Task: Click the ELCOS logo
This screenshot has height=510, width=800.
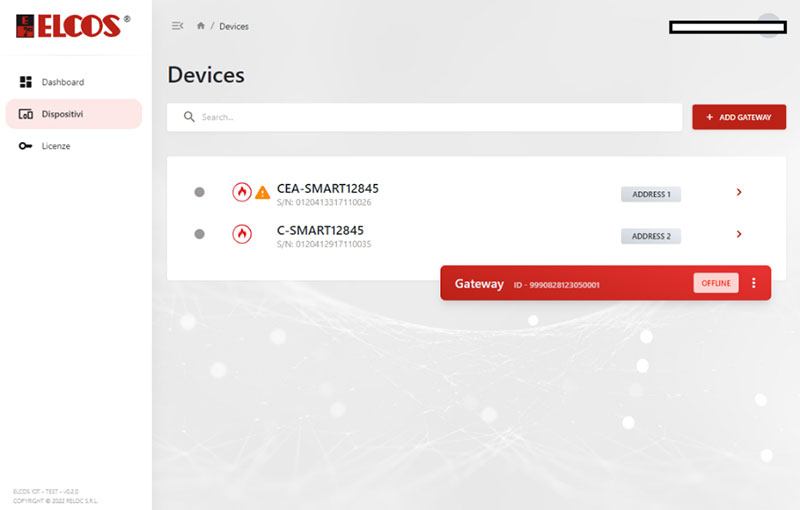Action: point(66,26)
